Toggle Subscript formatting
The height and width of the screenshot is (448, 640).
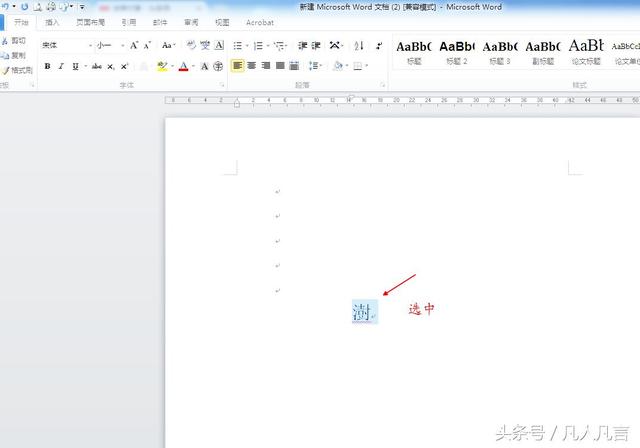point(111,66)
